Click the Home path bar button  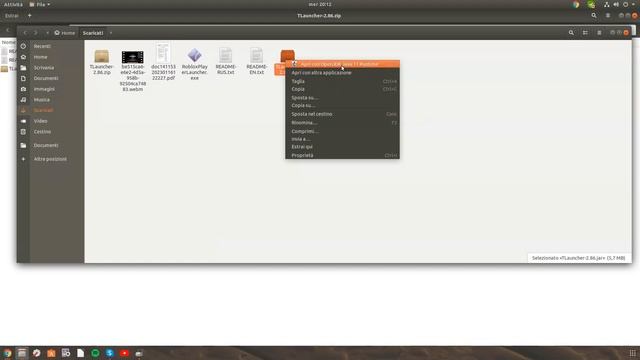coord(65,33)
